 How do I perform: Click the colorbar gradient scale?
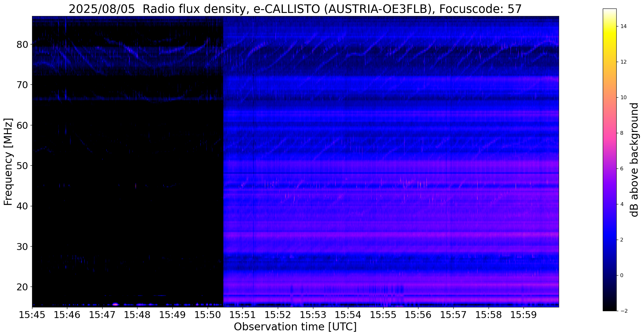(609, 160)
